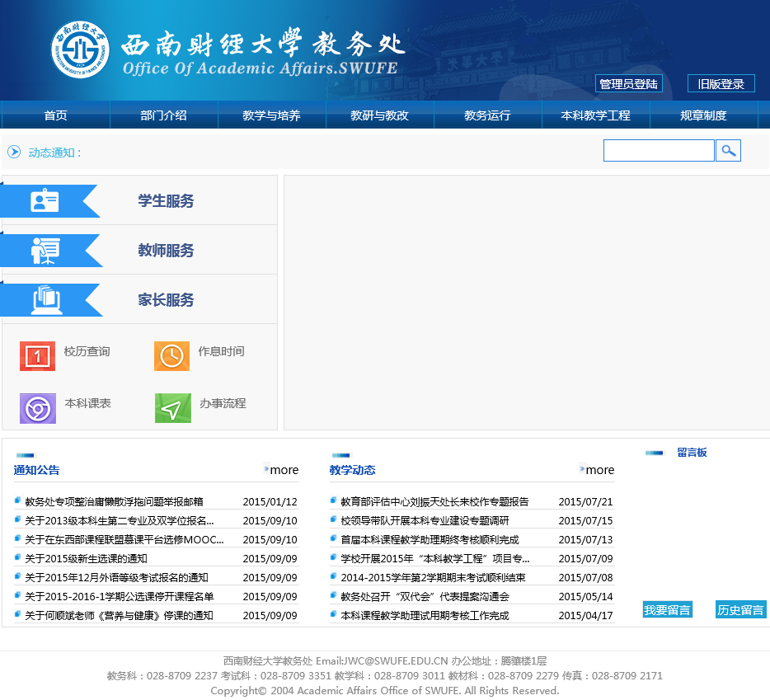The image size is (770, 700).
Task: Open 教学与培养 navigation menu
Action: (x=271, y=115)
